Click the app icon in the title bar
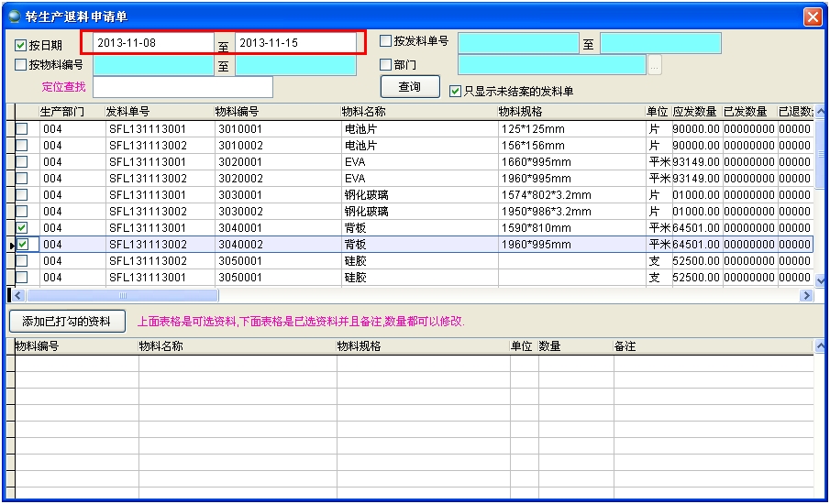Screen dimensions: 830x504 tap(14, 16)
